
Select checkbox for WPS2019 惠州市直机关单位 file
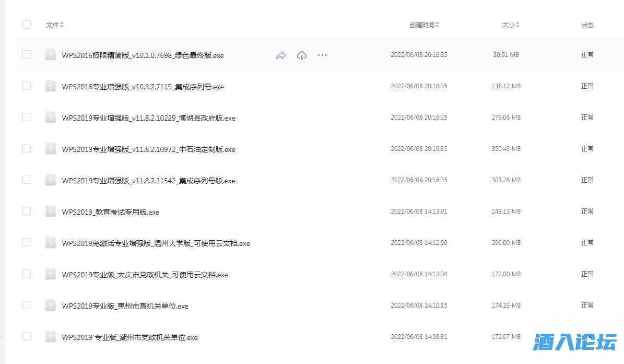(27, 305)
